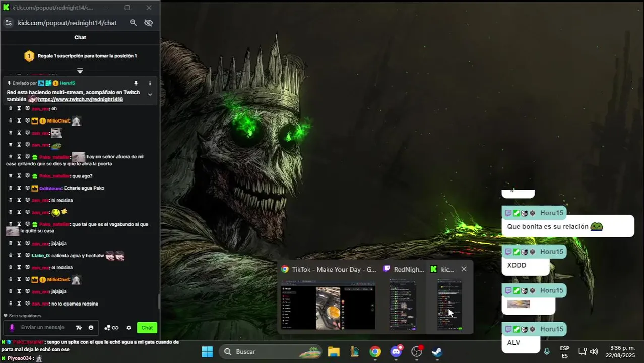Toggle the crossed-out eye tracking protection icon

148,23
